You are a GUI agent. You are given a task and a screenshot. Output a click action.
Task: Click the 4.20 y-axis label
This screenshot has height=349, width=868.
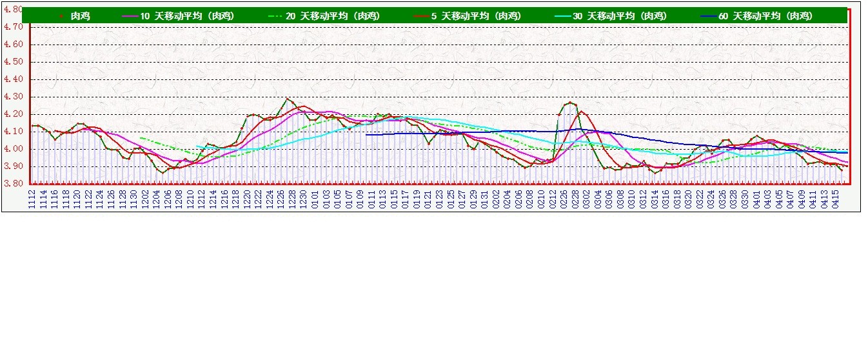(14, 114)
